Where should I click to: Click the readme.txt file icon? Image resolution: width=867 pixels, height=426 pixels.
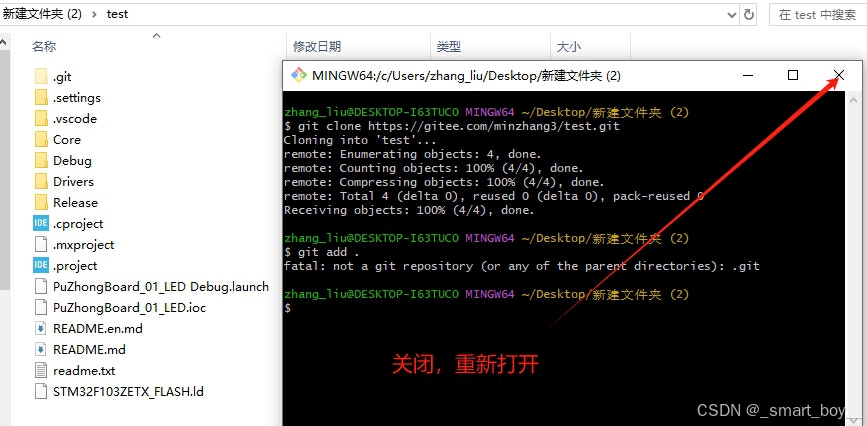(x=41, y=371)
